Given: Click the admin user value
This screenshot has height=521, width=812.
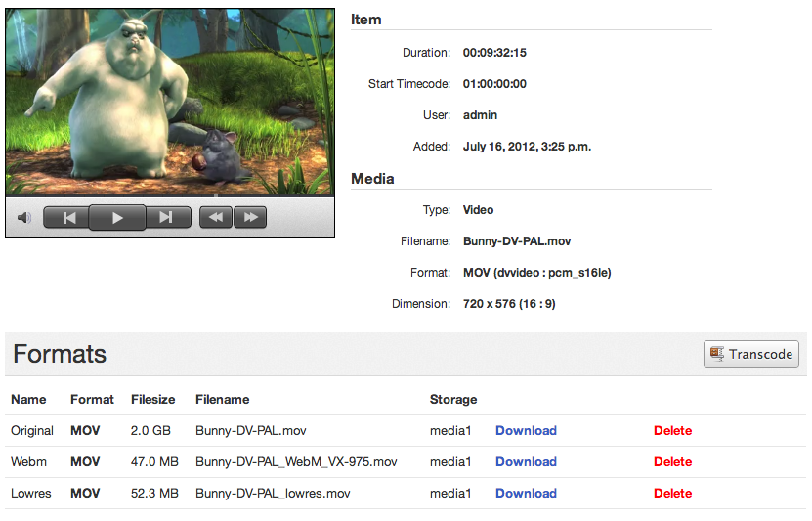Looking at the screenshot, I should click(480, 115).
